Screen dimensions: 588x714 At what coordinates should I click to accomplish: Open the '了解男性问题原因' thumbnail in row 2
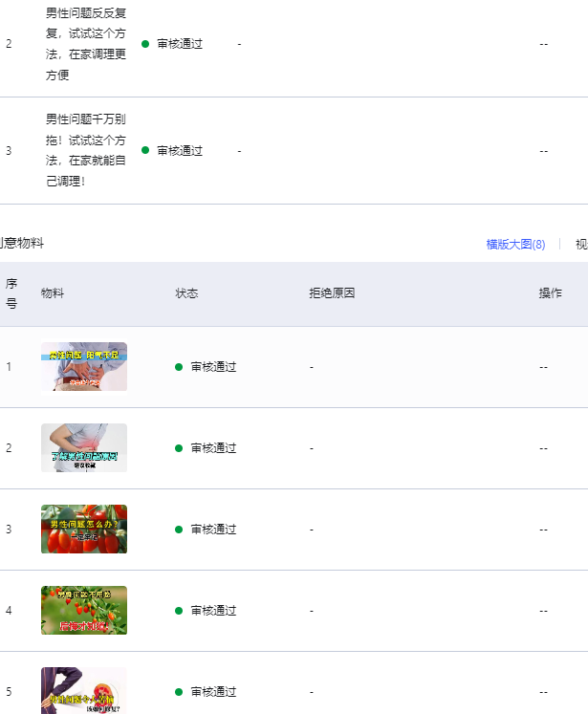84,448
